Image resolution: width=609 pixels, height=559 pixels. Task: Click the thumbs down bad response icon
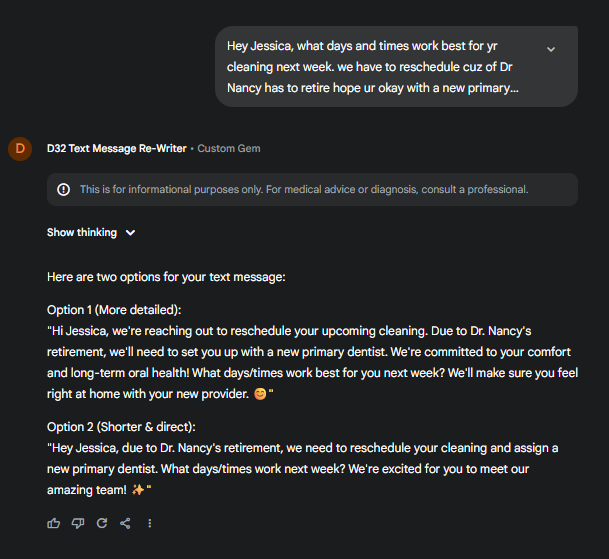pyautogui.click(x=78, y=523)
